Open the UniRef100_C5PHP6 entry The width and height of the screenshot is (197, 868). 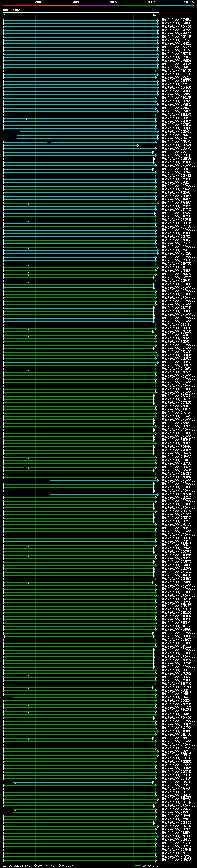click(x=177, y=443)
